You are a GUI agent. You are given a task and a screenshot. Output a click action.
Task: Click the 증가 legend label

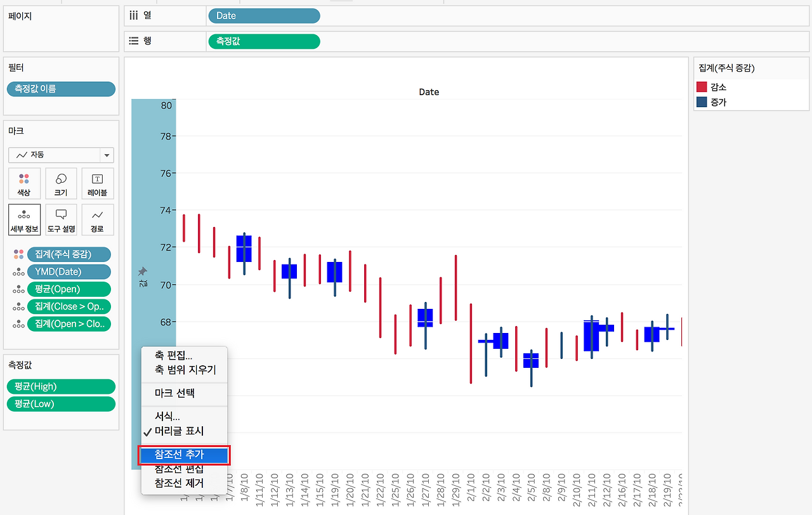click(x=719, y=101)
